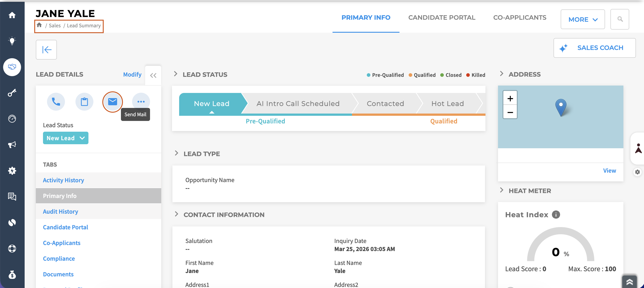Click the Send Mail envelope icon
Screen dimensions: 644x288
click(x=112, y=101)
